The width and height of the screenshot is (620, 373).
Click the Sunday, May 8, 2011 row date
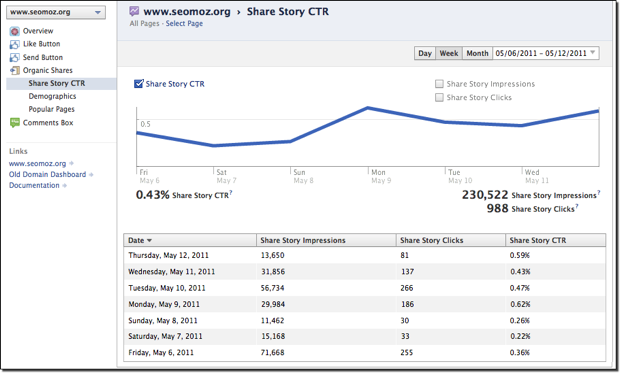tap(163, 321)
